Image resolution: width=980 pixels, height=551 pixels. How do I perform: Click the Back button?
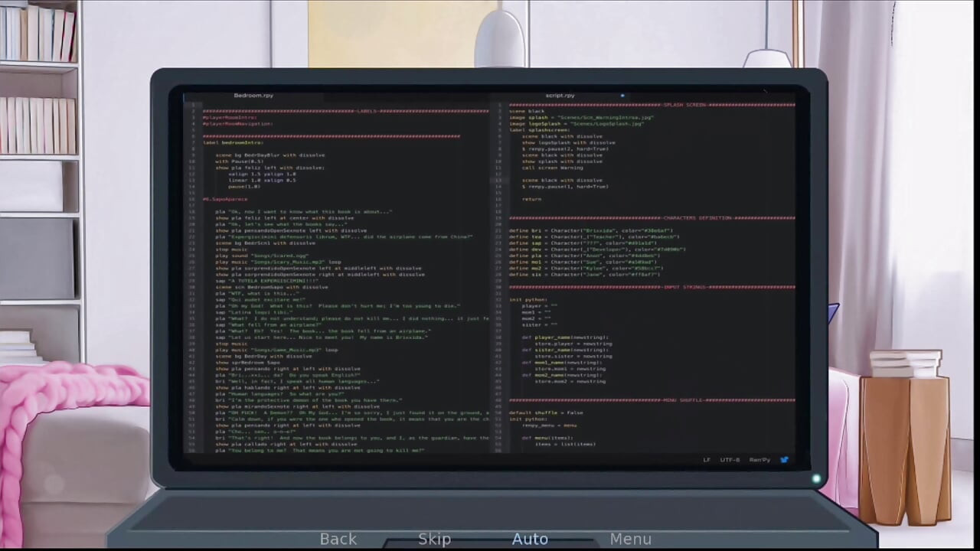pos(338,539)
